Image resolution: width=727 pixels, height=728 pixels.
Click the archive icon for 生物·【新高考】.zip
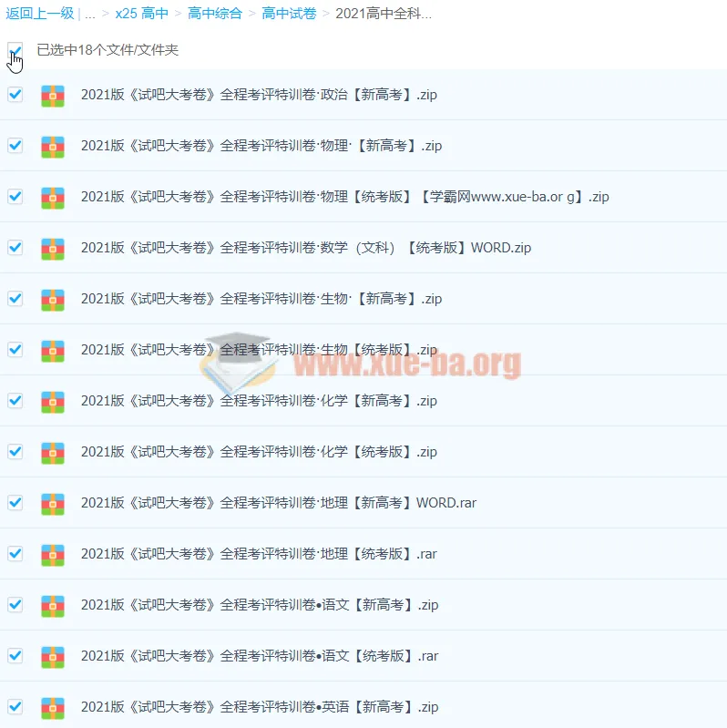pyautogui.click(x=53, y=300)
